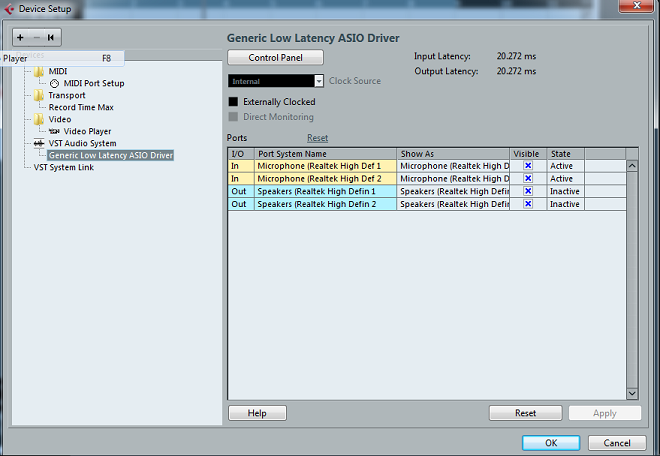Click the Video folder icon
Screen dimensions: 660x456
39,119
